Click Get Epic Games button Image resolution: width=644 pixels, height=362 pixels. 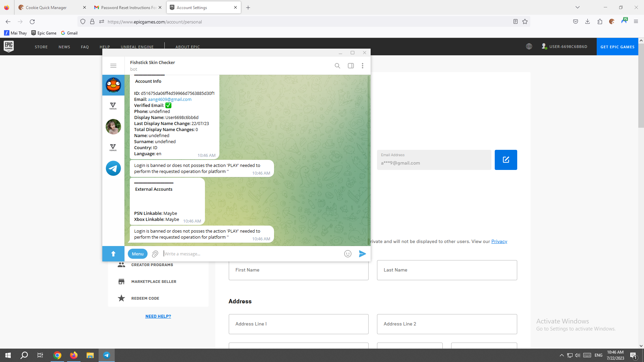[618, 47]
